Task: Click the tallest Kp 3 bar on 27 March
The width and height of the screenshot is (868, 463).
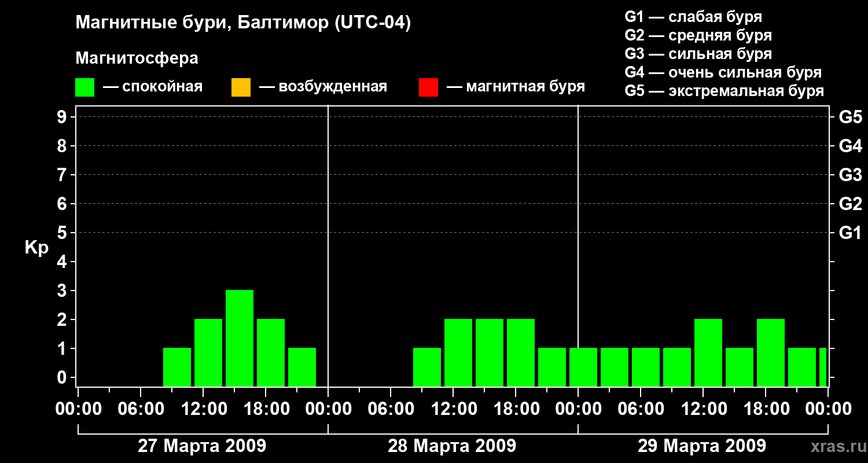Action: click(x=240, y=338)
